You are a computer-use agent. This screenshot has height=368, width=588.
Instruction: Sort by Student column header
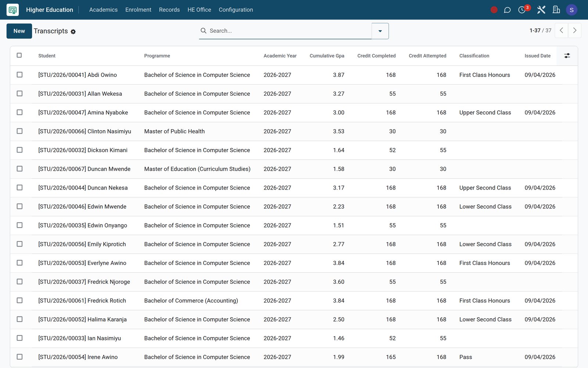[x=47, y=56]
